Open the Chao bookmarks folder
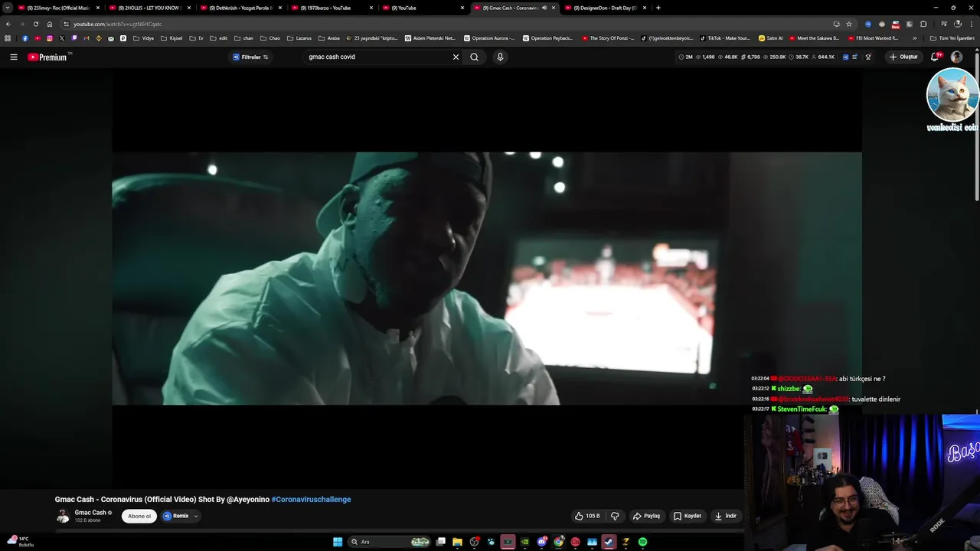Screen dimensions: 980x551 point(270,38)
